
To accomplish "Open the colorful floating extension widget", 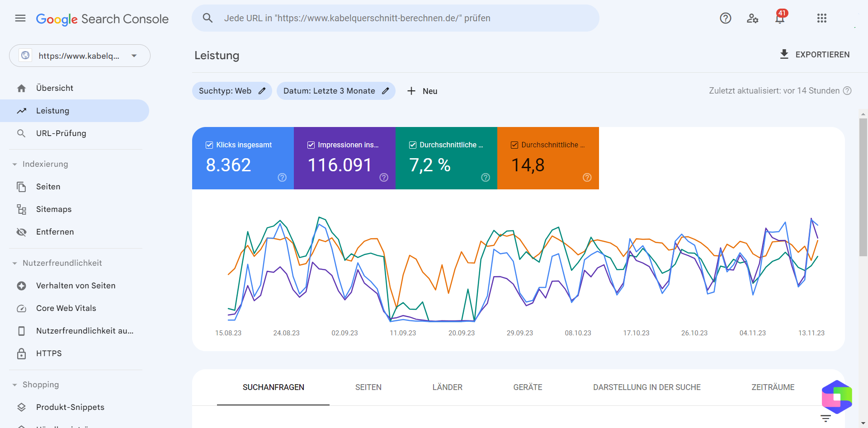I will point(837,397).
